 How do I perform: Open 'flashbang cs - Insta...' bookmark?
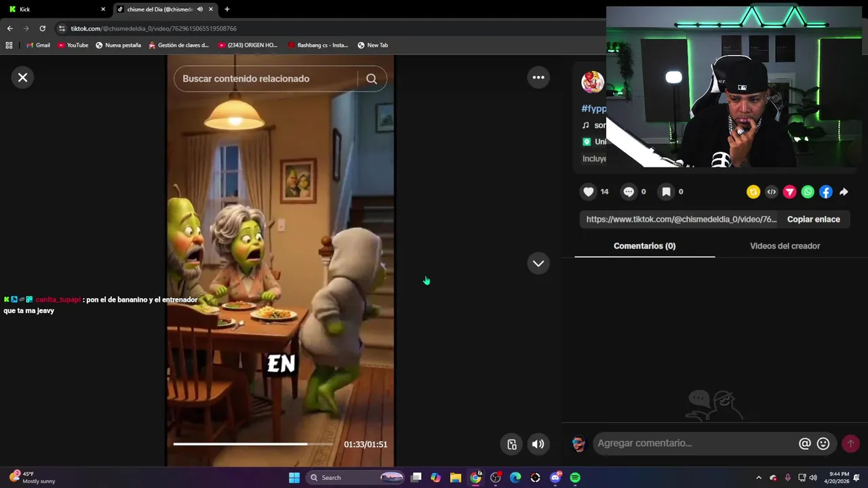click(x=317, y=45)
